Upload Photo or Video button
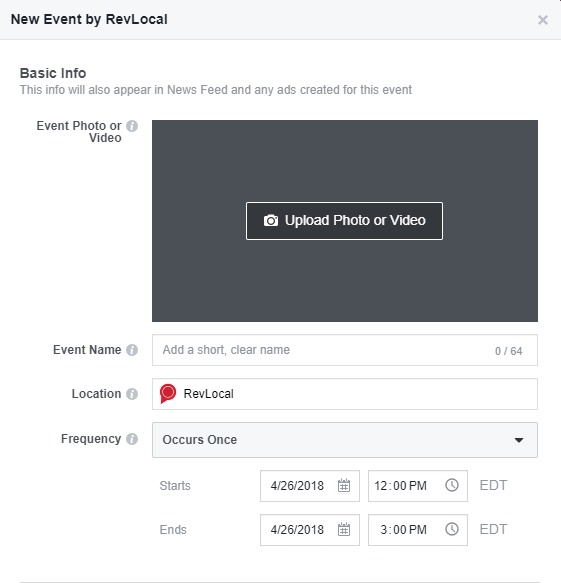Image resolution: width=561 pixels, height=583 pixels. pyautogui.click(x=344, y=221)
